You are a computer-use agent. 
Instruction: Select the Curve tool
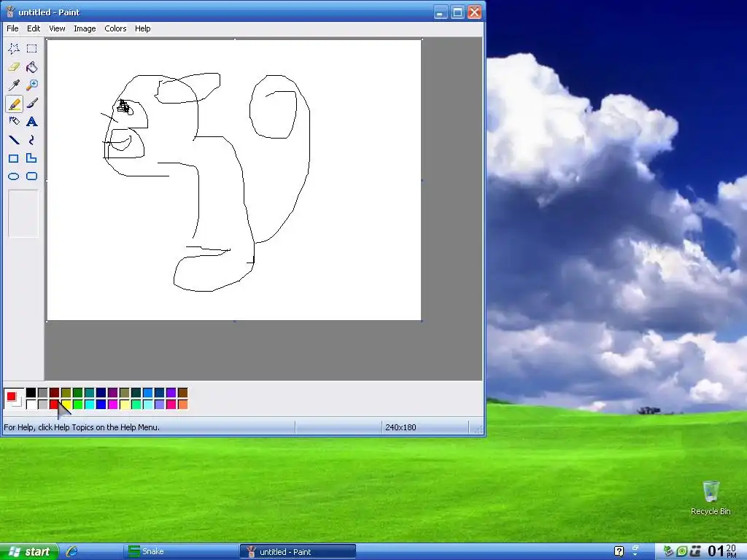pos(32,140)
